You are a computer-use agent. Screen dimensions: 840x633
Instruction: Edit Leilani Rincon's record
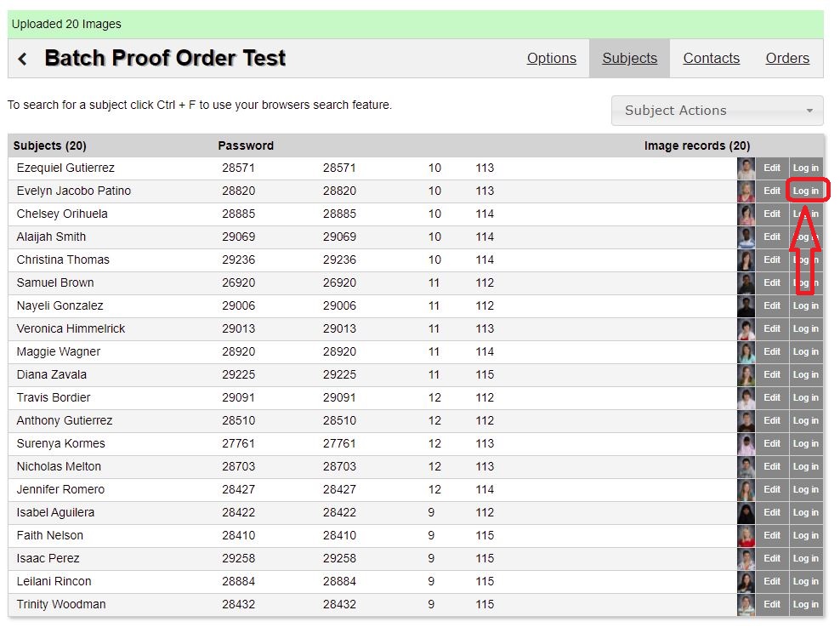point(772,582)
